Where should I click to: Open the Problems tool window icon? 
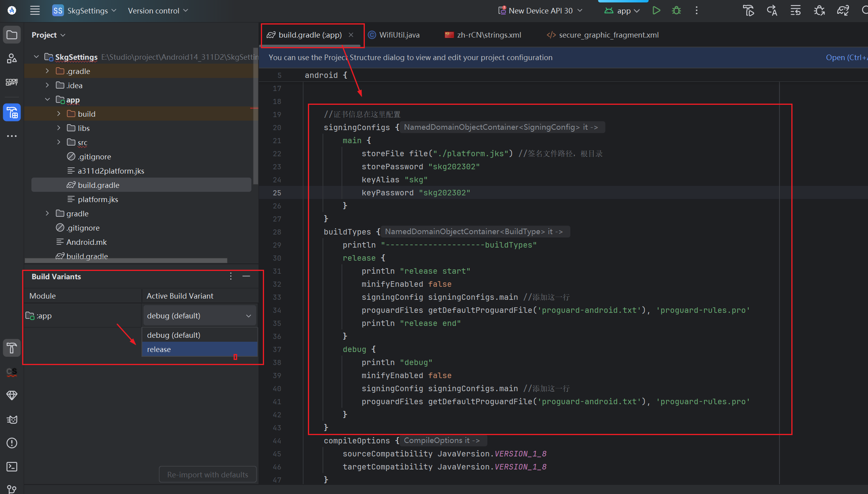point(12,443)
